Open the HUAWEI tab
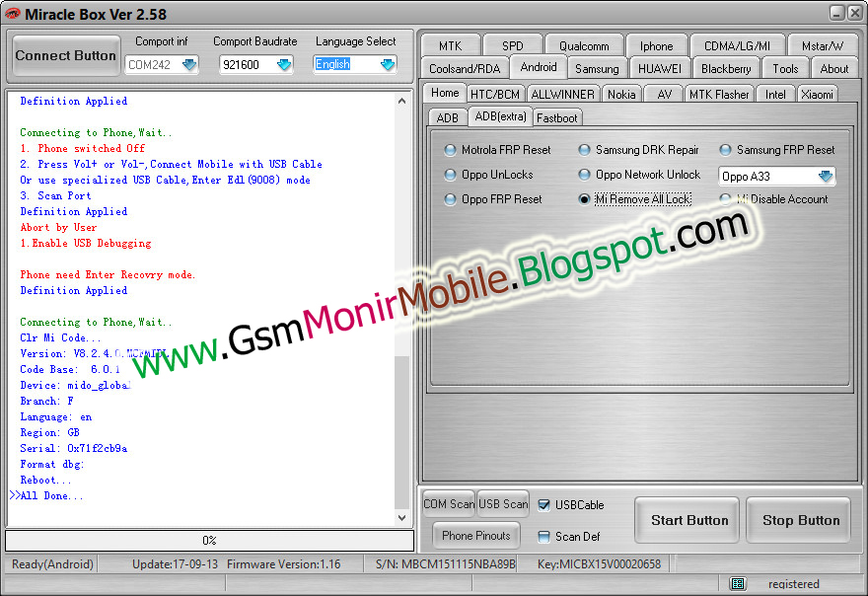Image resolution: width=868 pixels, height=596 pixels. [x=660, y=69]
